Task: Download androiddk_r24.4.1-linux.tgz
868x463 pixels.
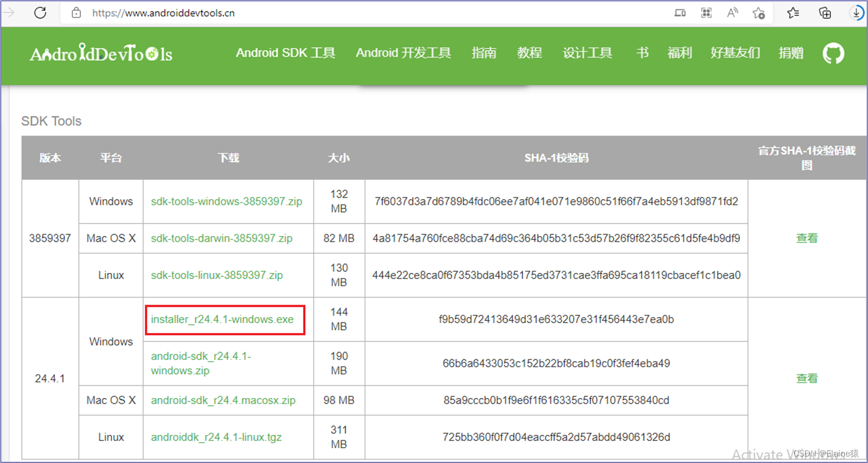Action: [216, 437]
